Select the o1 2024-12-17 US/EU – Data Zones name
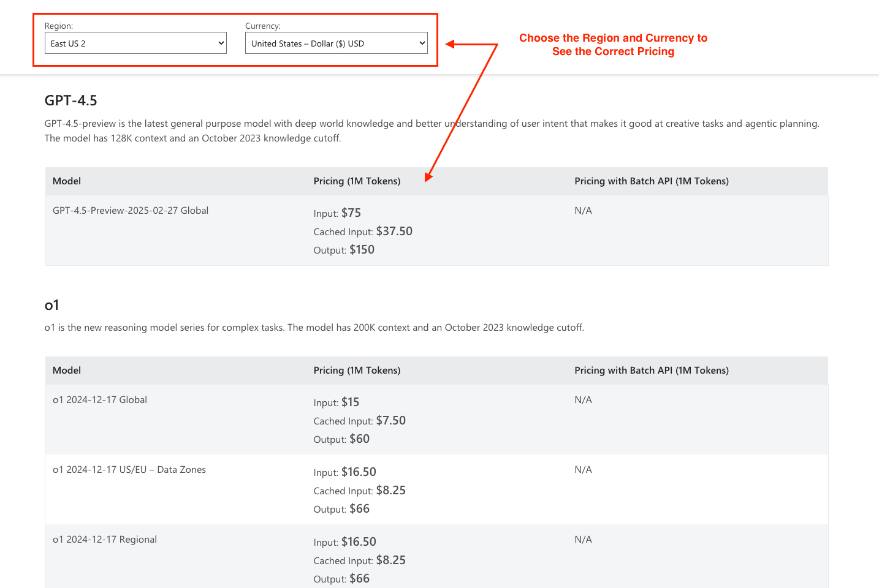This screenshot has width=879, height=588. coord(129,470)
